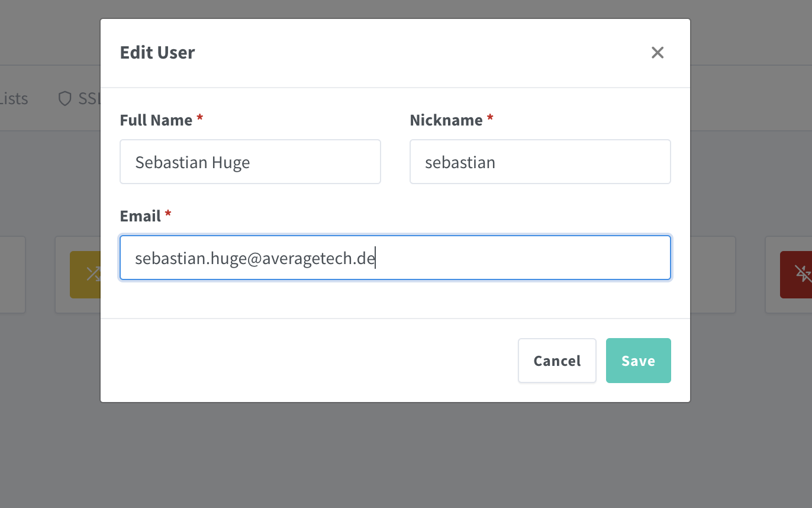Screen dimensions: 812x508
Task: Open the SSL tab label
Action: click(89, 98)
